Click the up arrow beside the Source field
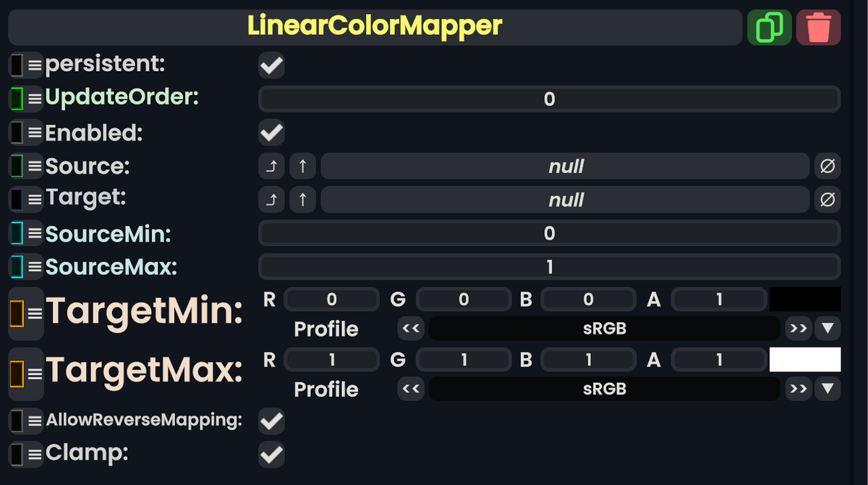 [x=302, y=166]
